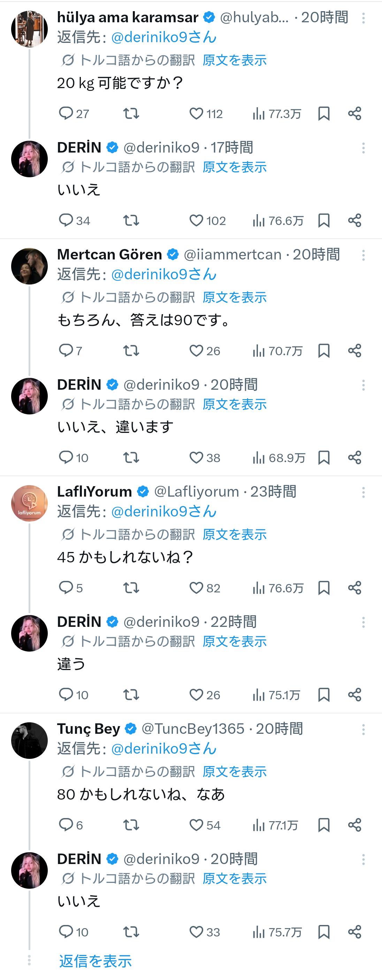382x980 pixels.
Task: Open more options menu on Mertcan Gören's tweet
Action: [363, 255]
